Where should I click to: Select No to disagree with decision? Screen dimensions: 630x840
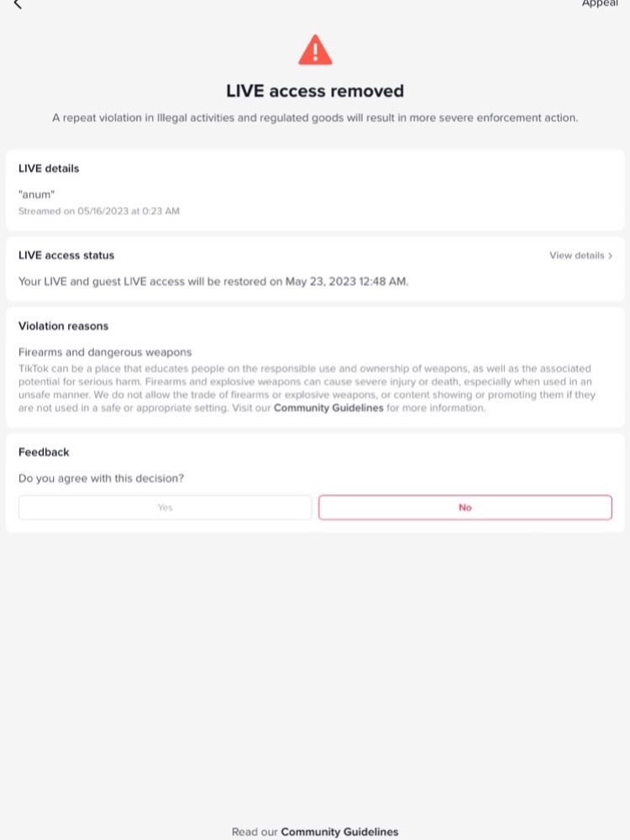[465, 507]
